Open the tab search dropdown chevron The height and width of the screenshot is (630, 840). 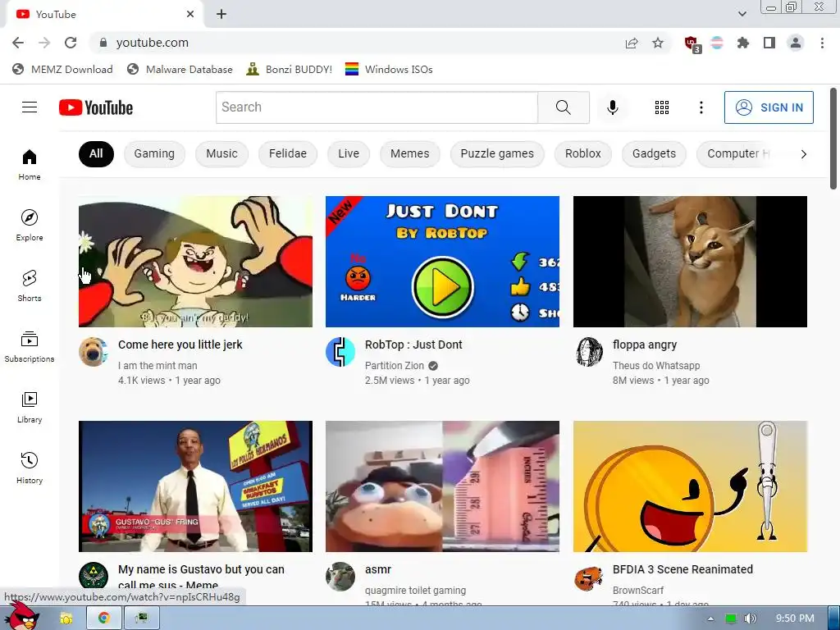pos(742,15)
